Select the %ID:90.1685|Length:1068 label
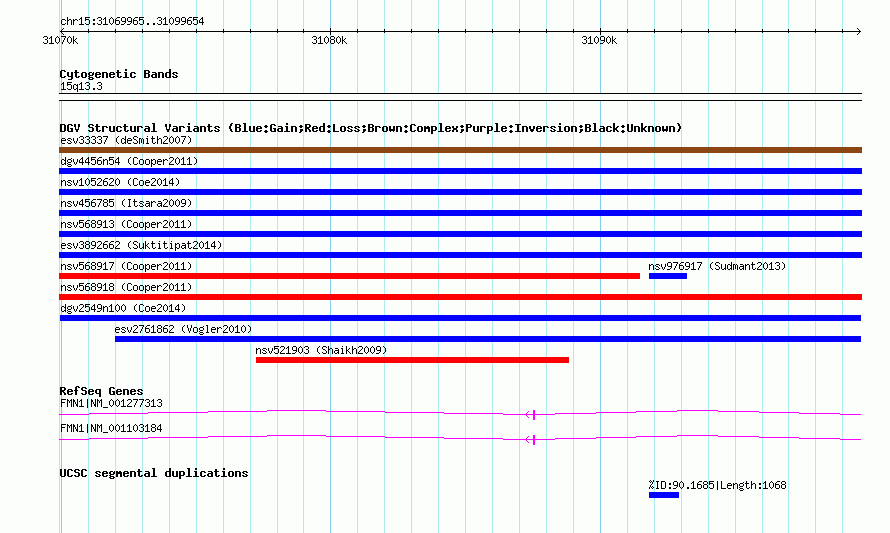 coord(717,485)
